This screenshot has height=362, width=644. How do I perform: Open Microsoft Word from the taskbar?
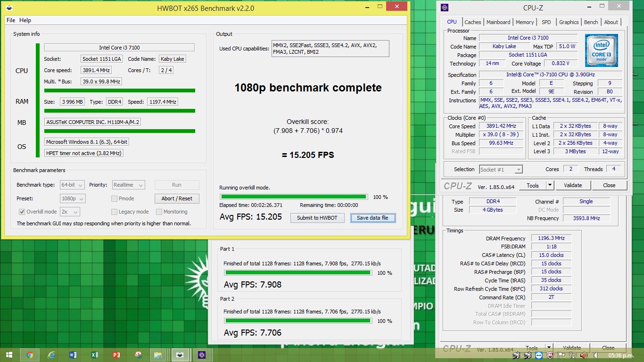(x=73, y=355)
